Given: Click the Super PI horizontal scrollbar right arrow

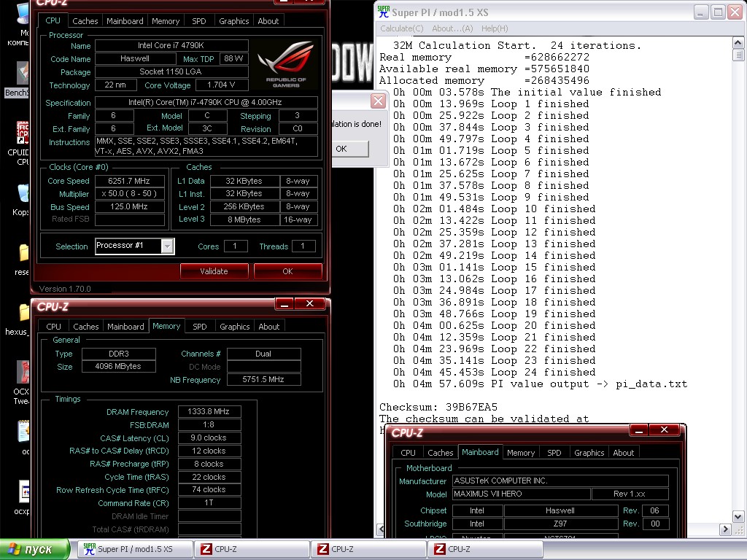Looking at the screenshot, I should coord(726,529).
